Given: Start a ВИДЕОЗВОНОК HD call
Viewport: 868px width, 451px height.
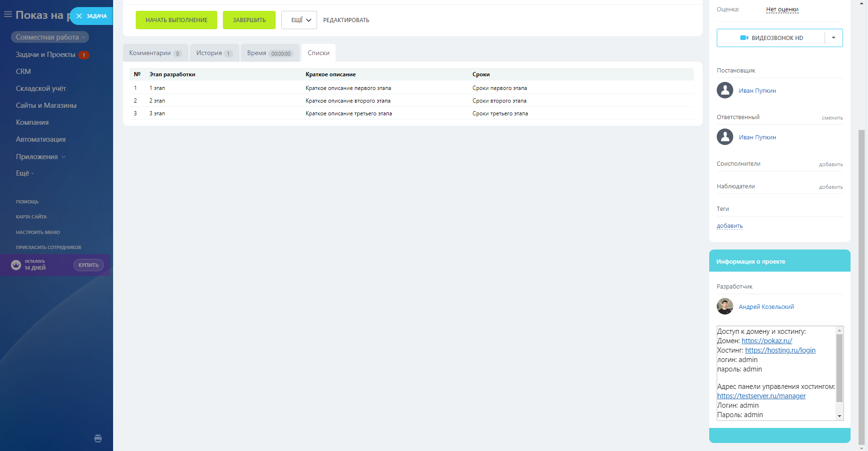Looking at the screenshot, I should click(x=771, y=38).
